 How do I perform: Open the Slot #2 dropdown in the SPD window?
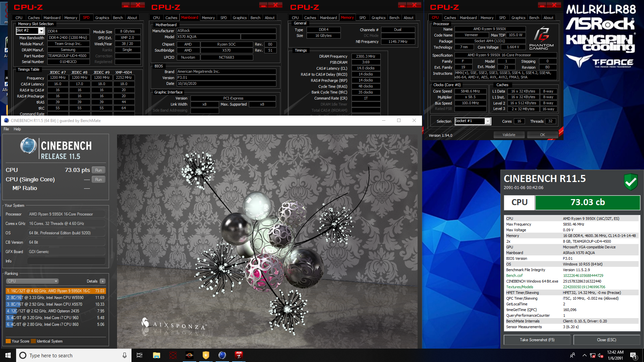coord(41,31)
